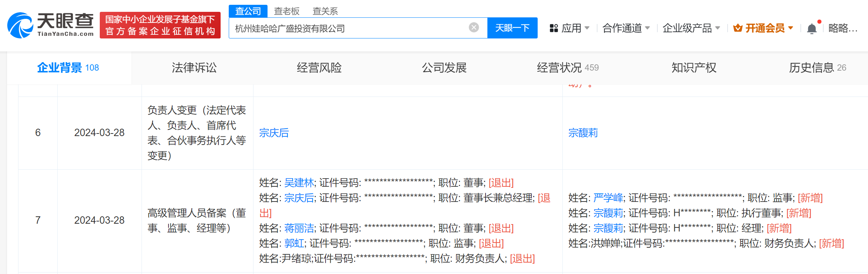Clear the search box text

(x=474, y=27)
